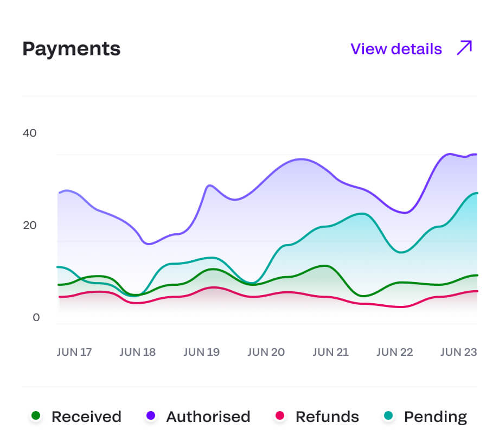
Task: Select the JUN 18 date label
Action: (138, 352)
